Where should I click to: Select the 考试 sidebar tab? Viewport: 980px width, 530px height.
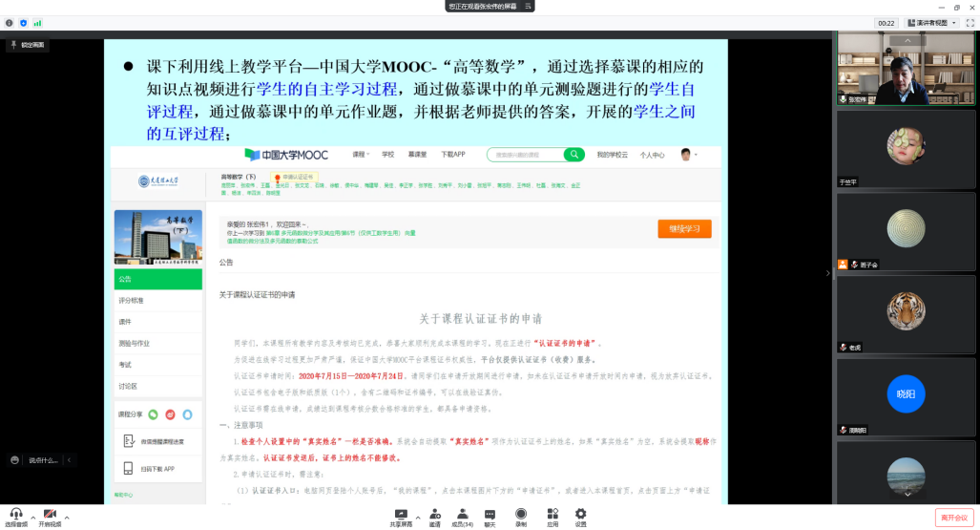point(158,365)
